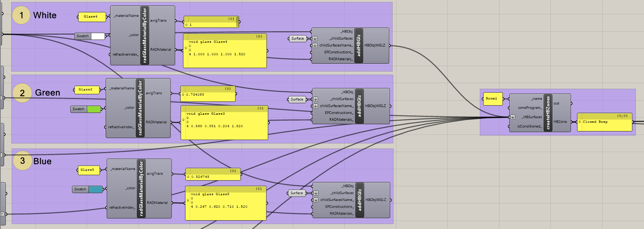This screenshot has width=644, height=229.
Task: Click the zoneProgram_ input on createHBZones
Action: click(530, 108)
